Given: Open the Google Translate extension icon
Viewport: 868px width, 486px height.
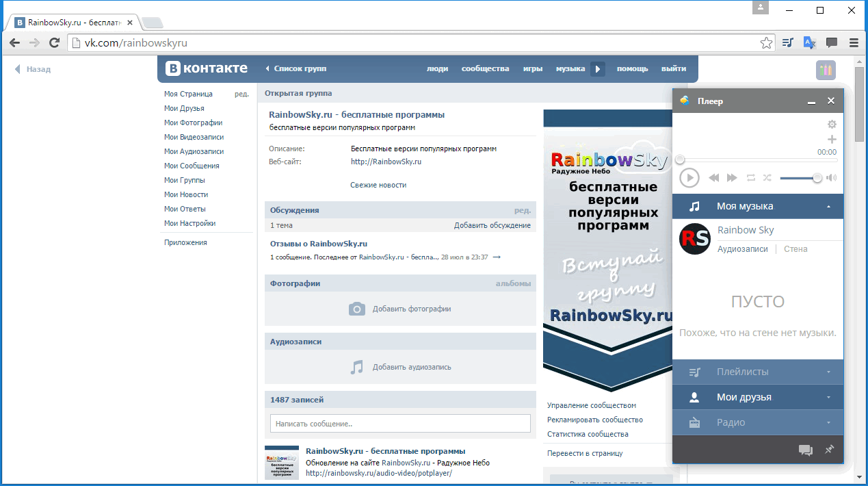Looking at the screenshot, I should click(x=810, y=43).
